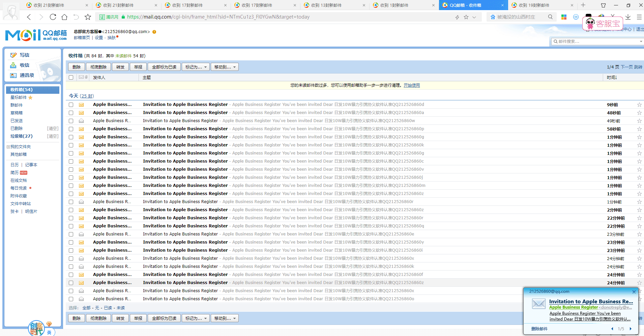The width and height of the screenshot is (644, 336).
Task: Star the email received 48秒前
Action: pos(639,113)
